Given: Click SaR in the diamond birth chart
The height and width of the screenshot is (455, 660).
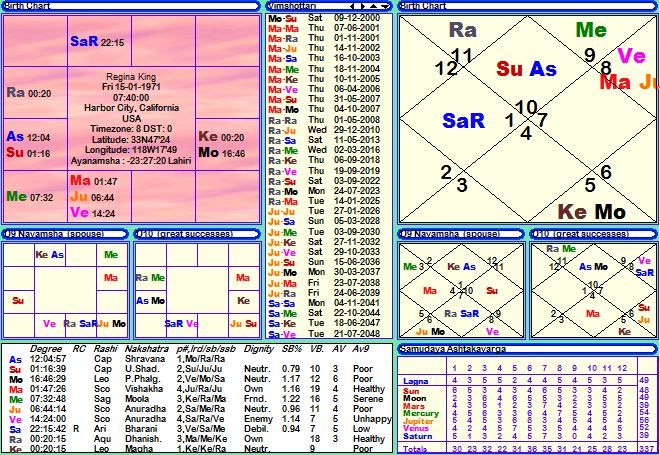Looking at the screenshot, I should (463, 121).
